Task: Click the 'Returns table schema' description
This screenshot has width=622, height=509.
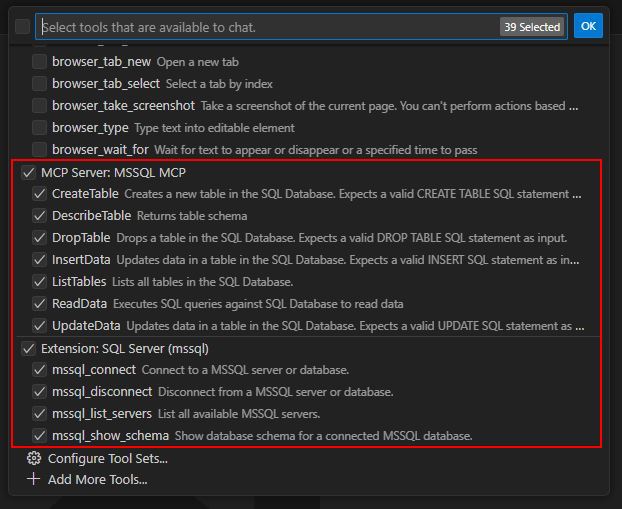Action: [192, 216]
